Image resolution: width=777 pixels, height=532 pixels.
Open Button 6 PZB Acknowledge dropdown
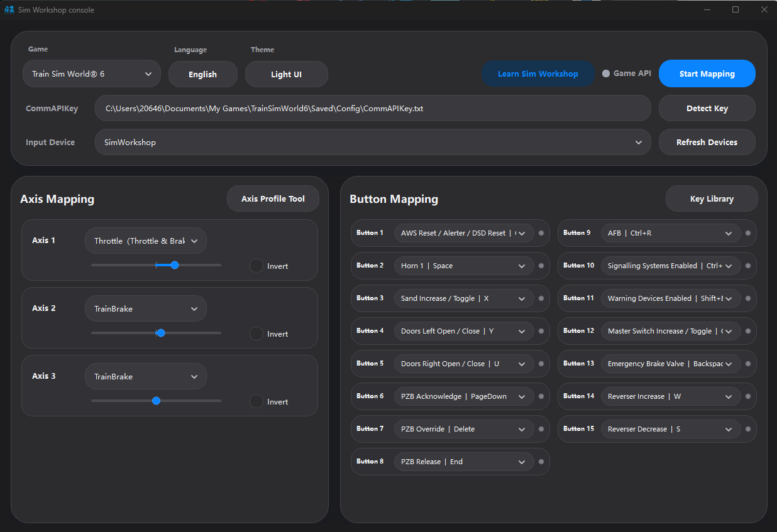coord(464,396)
